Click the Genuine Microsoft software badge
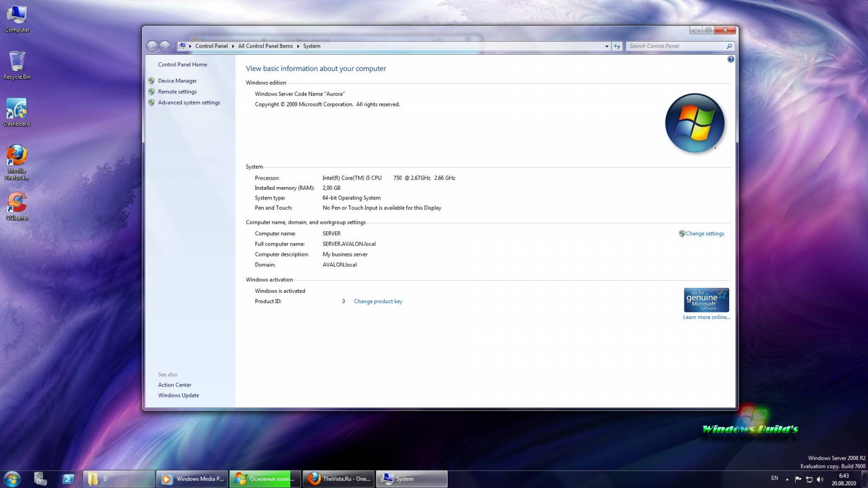 click(x=706, y=300)
